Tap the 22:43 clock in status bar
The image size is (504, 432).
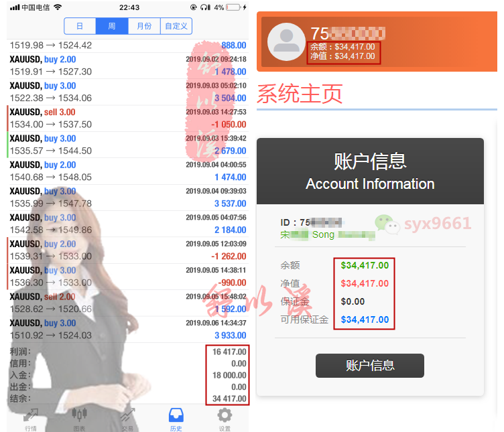pos(129,7)
